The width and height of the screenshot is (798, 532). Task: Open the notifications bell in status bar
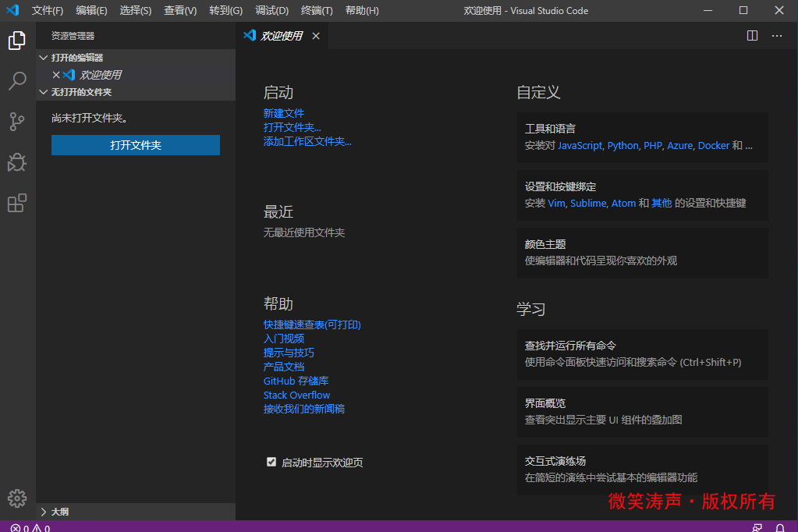pyautogui.click(x=780, y=528)
